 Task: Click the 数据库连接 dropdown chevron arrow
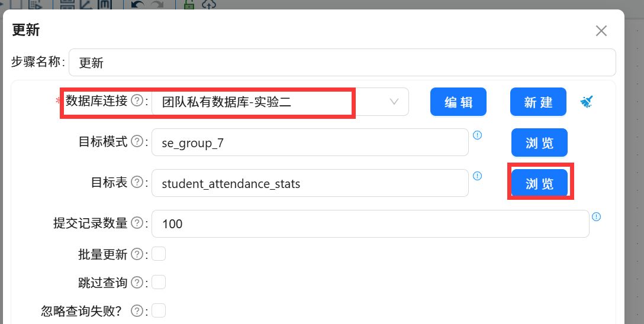[394, 102]
